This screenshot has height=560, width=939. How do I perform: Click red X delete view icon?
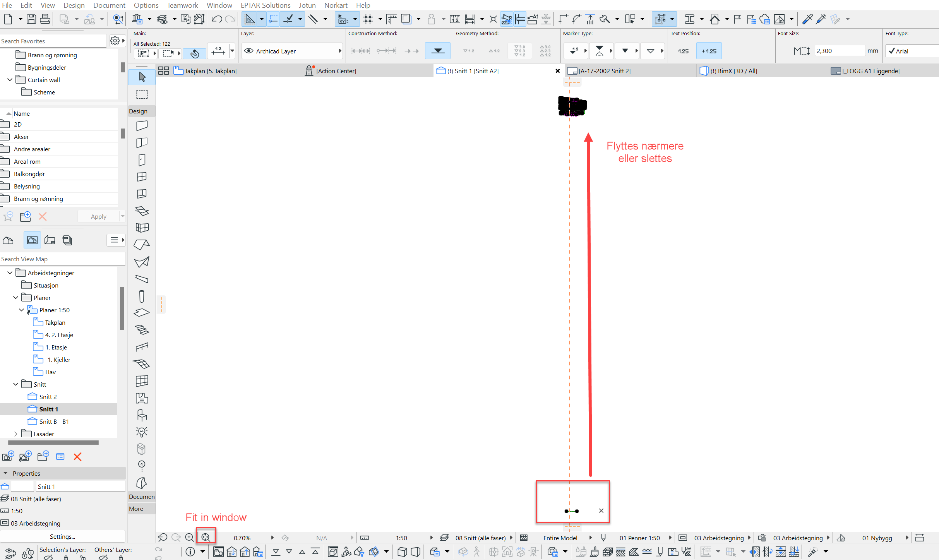pos(77,457)
